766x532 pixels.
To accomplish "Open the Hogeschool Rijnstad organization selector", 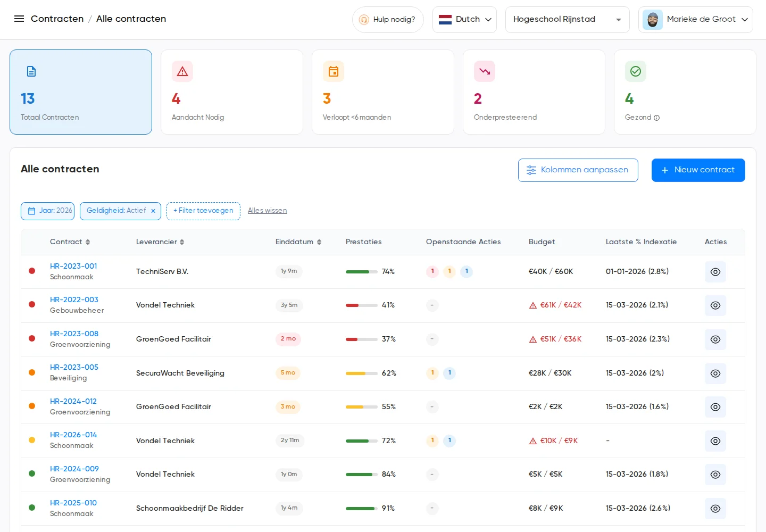I will 567,20.
